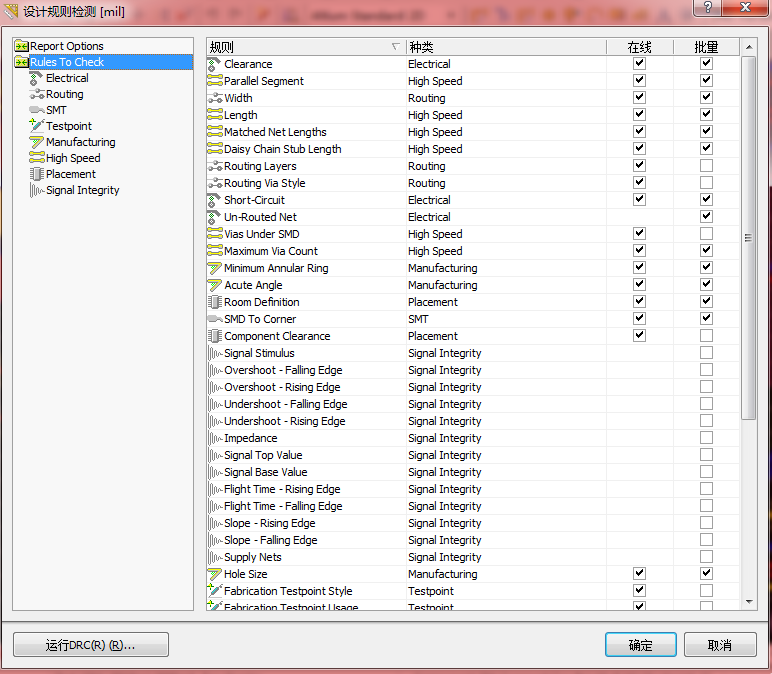Enable batch check for Impedance rule

(707, 438)
